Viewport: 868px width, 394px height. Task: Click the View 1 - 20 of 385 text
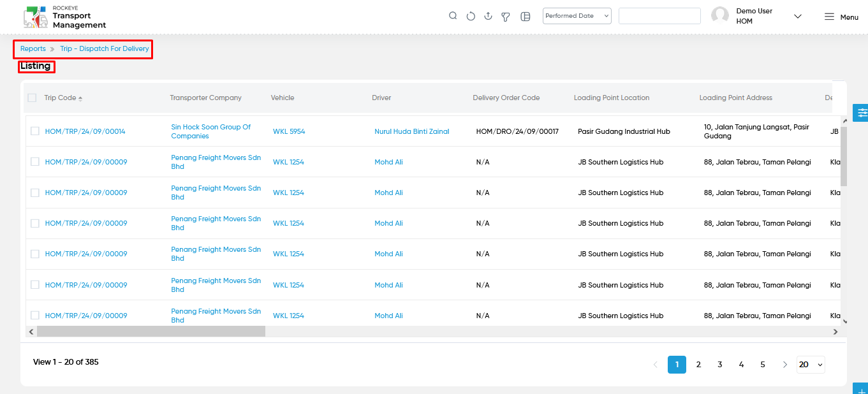click(x=66, y=362)
